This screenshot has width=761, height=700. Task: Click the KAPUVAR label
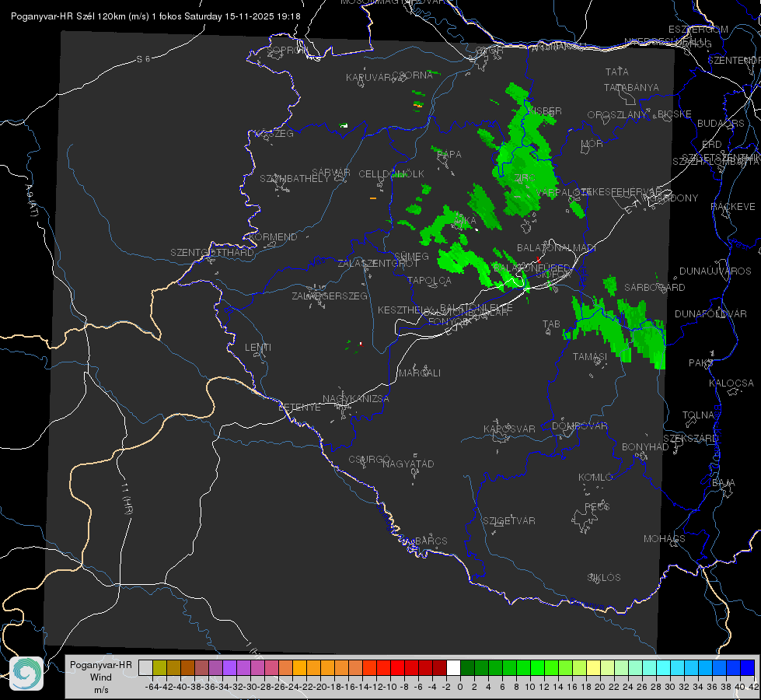[x=369, y=78]
